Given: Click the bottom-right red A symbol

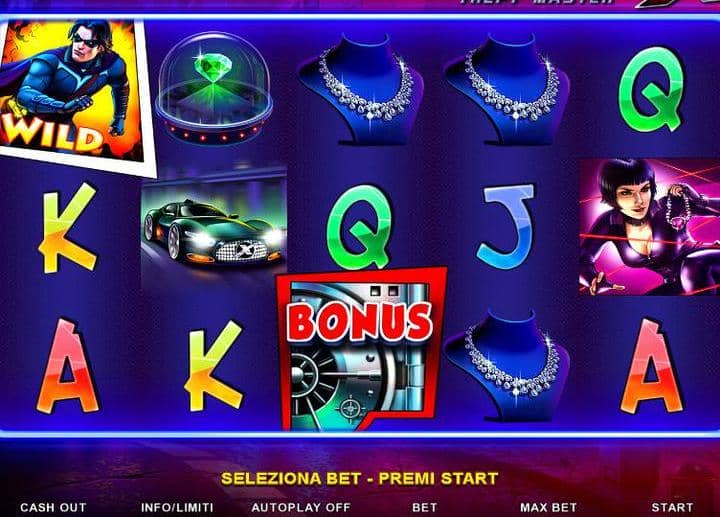Looking at the screenshot, I should tap(651, 366).
